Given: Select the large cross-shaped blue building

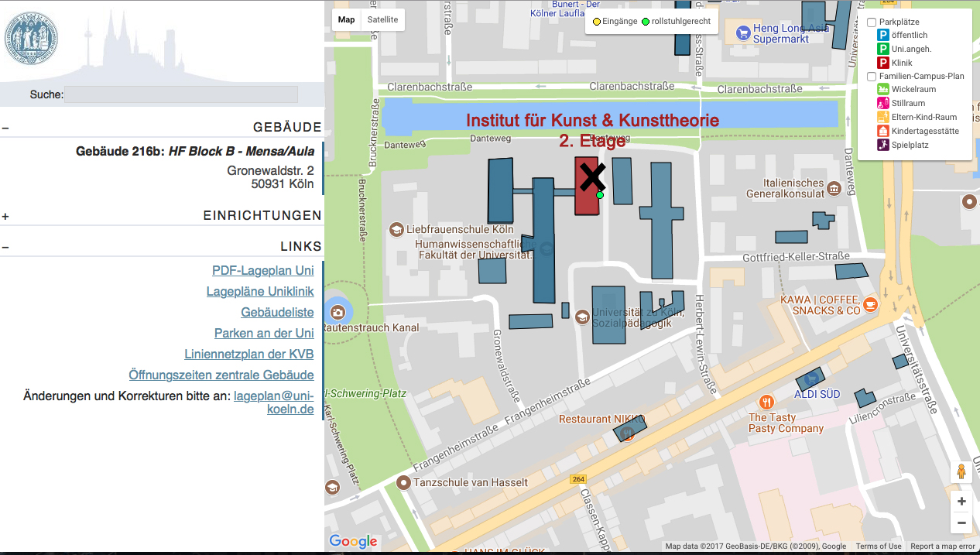Looking at the screenshot, I should pos(663,219).
